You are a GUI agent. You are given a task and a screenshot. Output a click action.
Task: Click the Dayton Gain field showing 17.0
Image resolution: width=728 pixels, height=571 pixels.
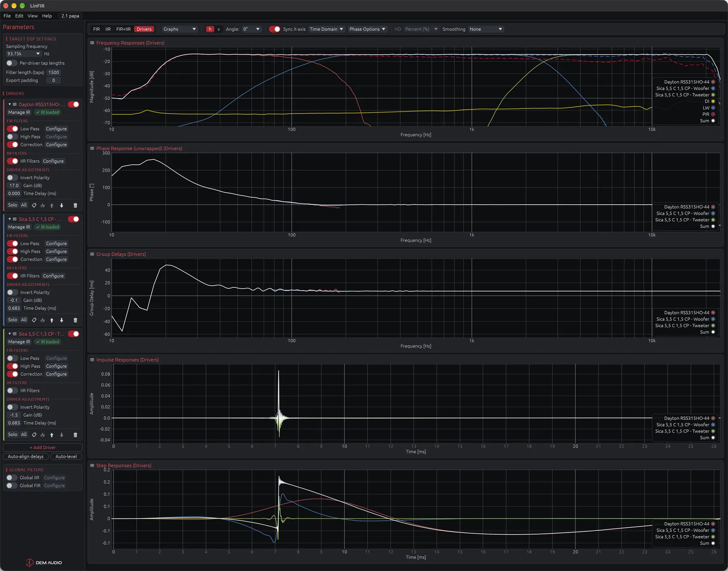pos(14,186)
